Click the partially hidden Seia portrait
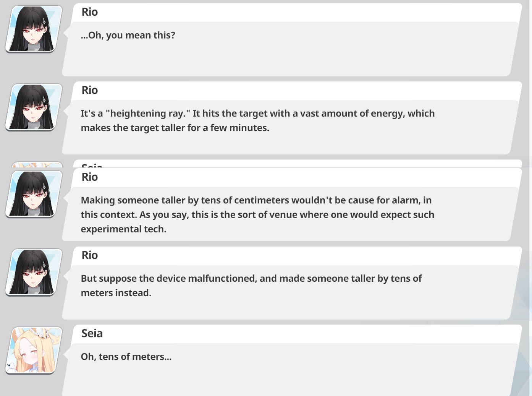The height and width of the screenshot is (396, 532). (37, 165)
